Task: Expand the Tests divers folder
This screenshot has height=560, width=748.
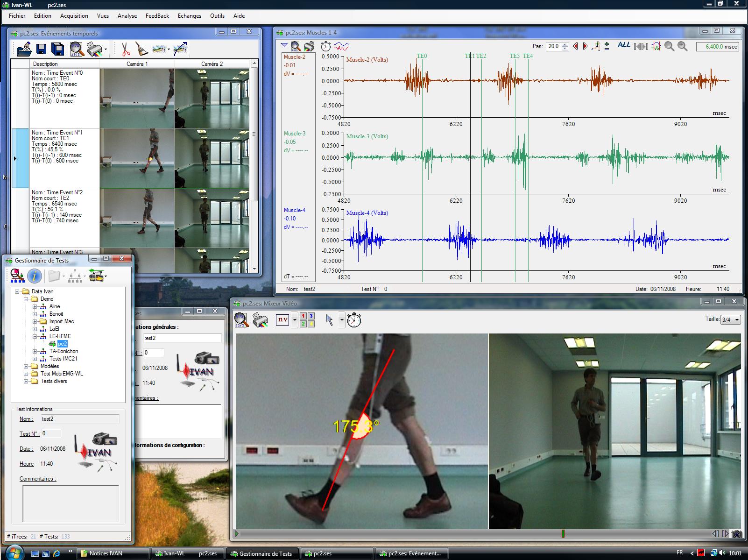Action: point(27,381)
